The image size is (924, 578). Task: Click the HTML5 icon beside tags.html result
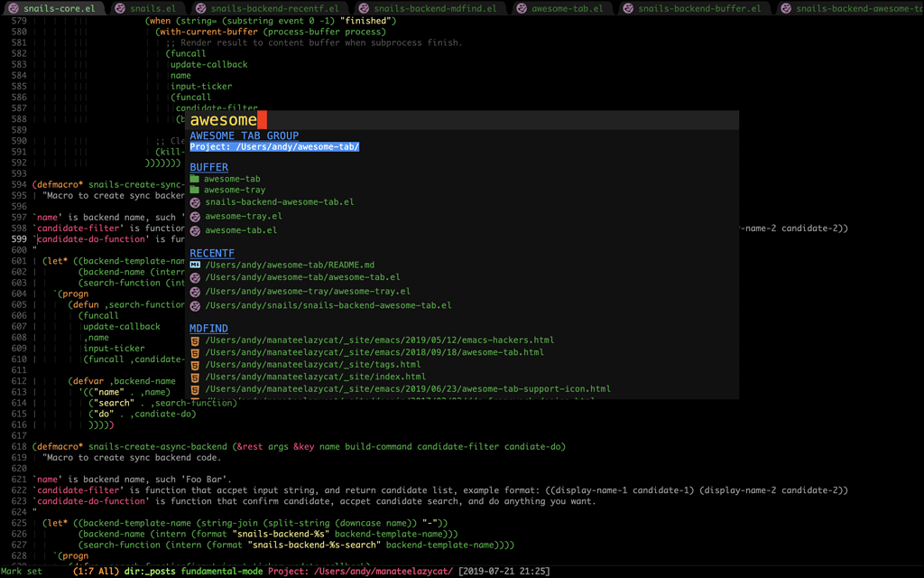point(194,365)
